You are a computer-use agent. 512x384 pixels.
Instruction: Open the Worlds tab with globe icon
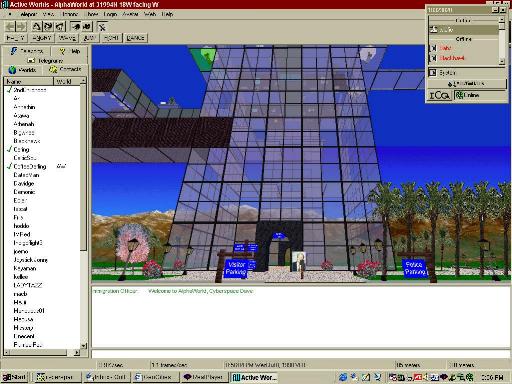coord(22,70)
